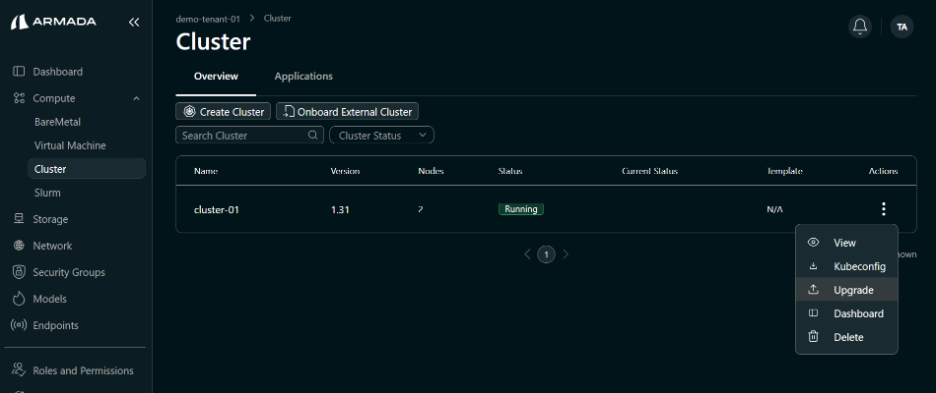Image resolution: width=936 pixels, height=393 pixels.
Task: Click the Nodes column header
Action: coord(431,171)
